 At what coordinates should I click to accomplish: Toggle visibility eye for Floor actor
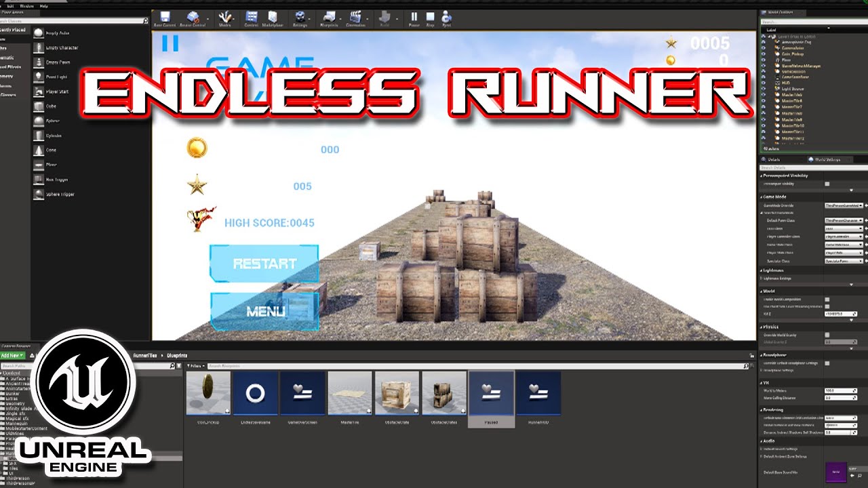tap(763, 60)
